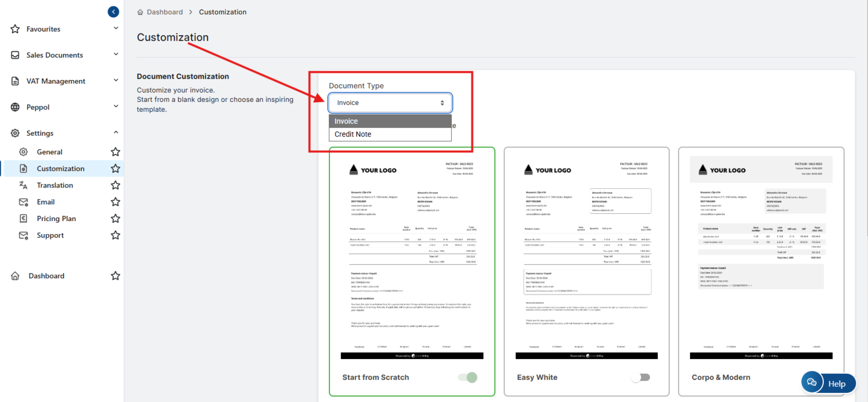Collapse the Settings section chevron

click(116, 133)
